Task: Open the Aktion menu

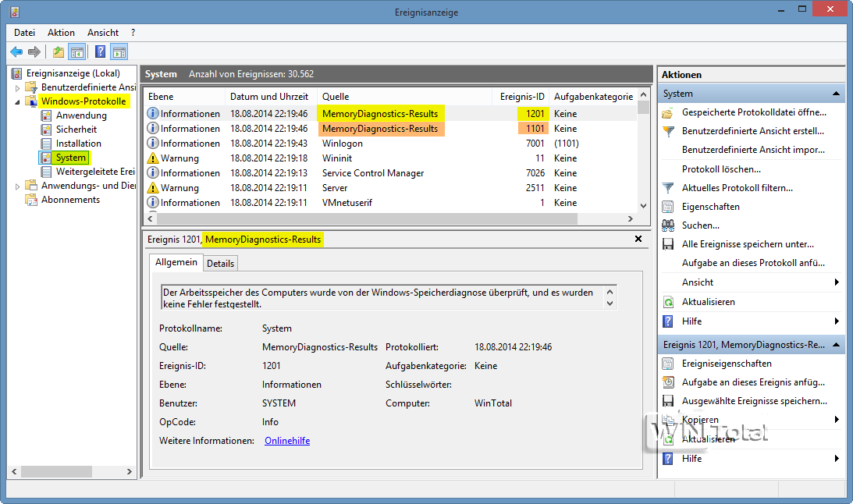Action: point(61,33)
